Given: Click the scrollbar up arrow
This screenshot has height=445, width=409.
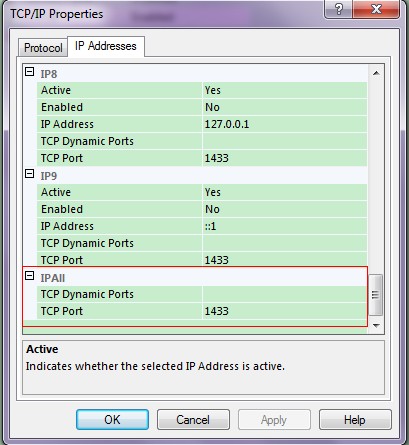Looking at the screenshot, I should point(376,73).
